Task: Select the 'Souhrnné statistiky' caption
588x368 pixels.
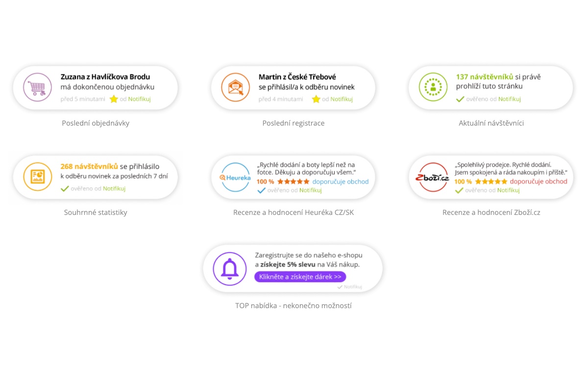Action: tap(96, 212)
